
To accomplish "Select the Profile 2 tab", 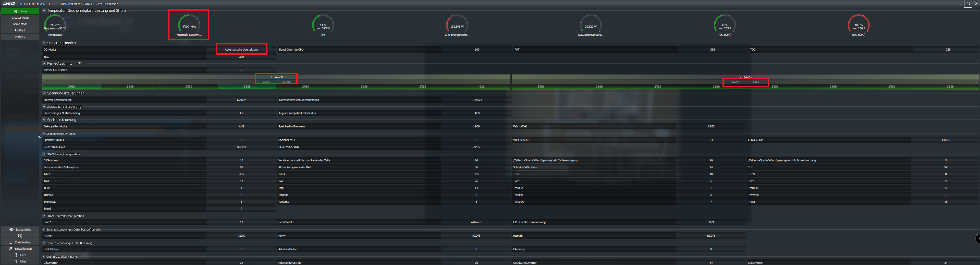I will [20, 37].
